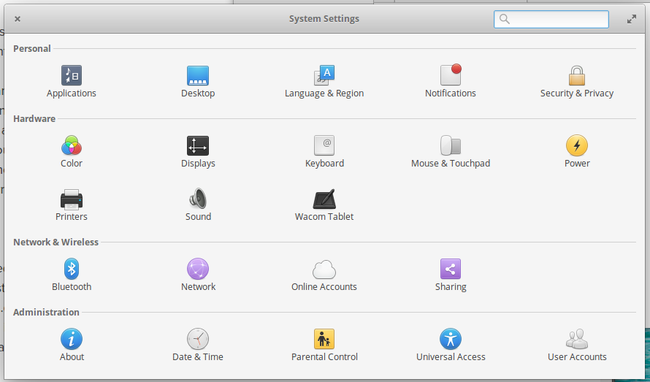Close the System Settings window
This screenshot has width=650, height=382.
click(x=17, y=19)
